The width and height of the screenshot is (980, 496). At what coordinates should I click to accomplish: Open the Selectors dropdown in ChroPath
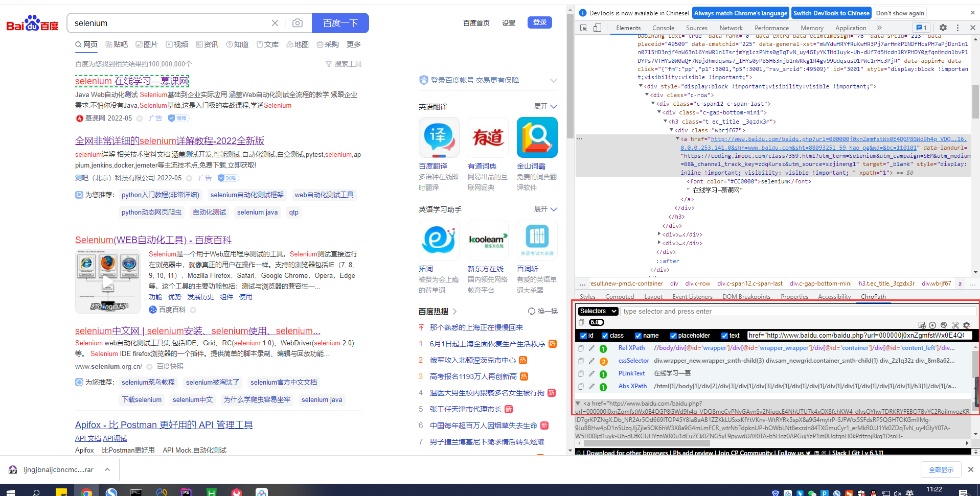598,311
